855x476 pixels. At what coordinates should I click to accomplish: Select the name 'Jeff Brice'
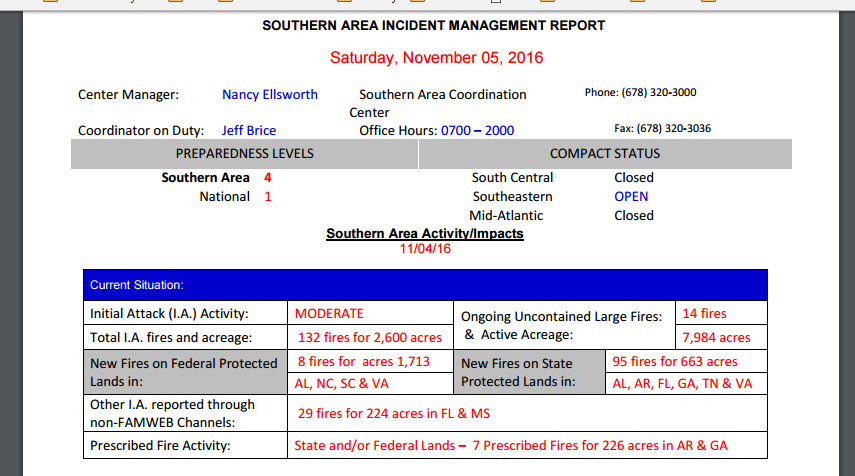tap(249, 130)
